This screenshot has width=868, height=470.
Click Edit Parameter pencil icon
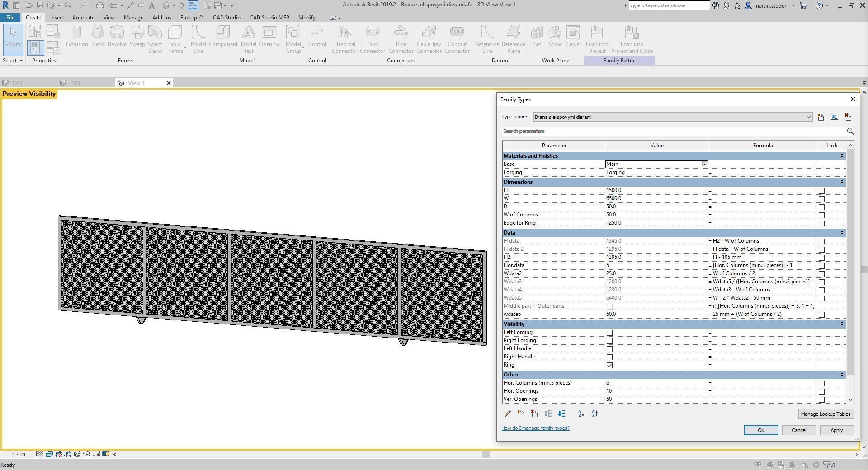pos(507,414)
